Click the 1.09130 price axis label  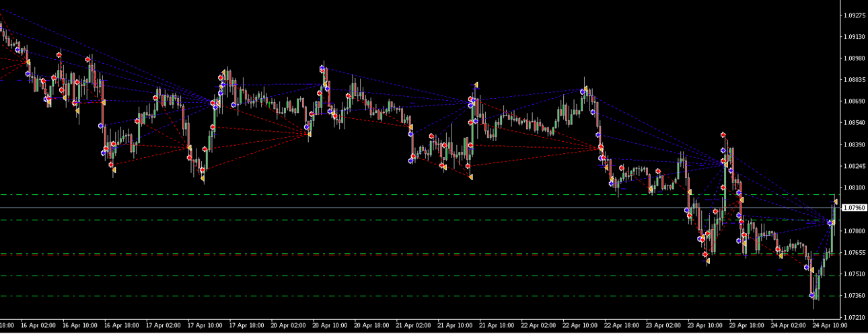(855, 37)
